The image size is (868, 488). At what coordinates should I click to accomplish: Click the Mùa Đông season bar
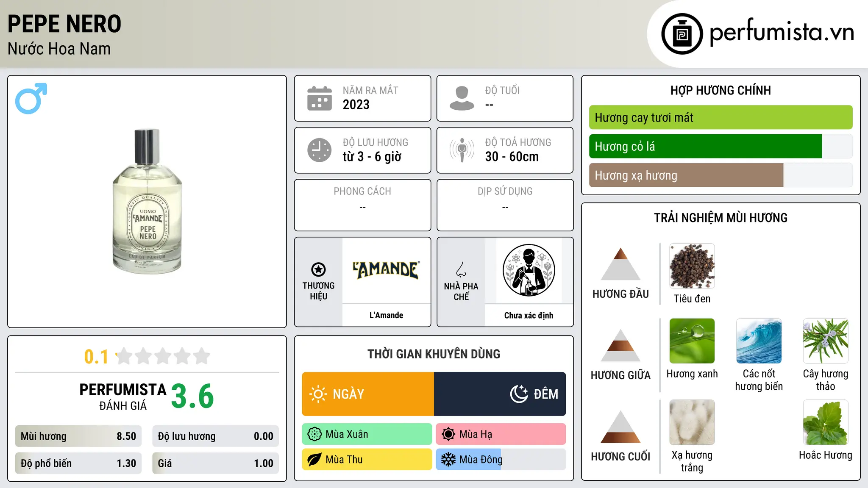pos(501,460)
